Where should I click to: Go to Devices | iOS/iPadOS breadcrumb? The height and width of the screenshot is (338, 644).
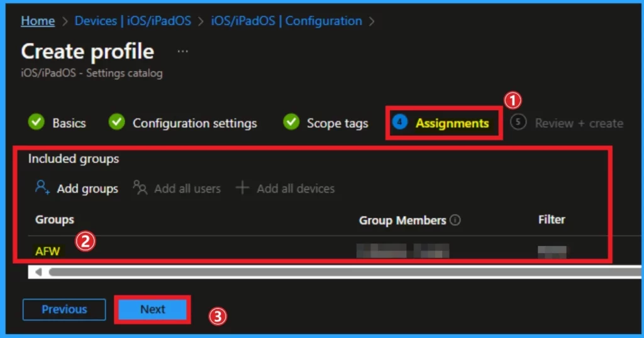coord(133,21)
